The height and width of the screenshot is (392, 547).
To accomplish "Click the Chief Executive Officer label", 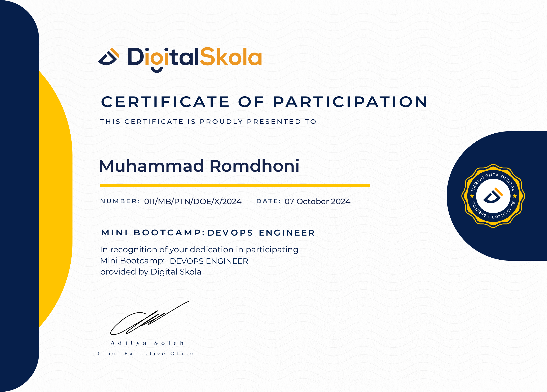I will pyautogui.click(x=147, y=353).
